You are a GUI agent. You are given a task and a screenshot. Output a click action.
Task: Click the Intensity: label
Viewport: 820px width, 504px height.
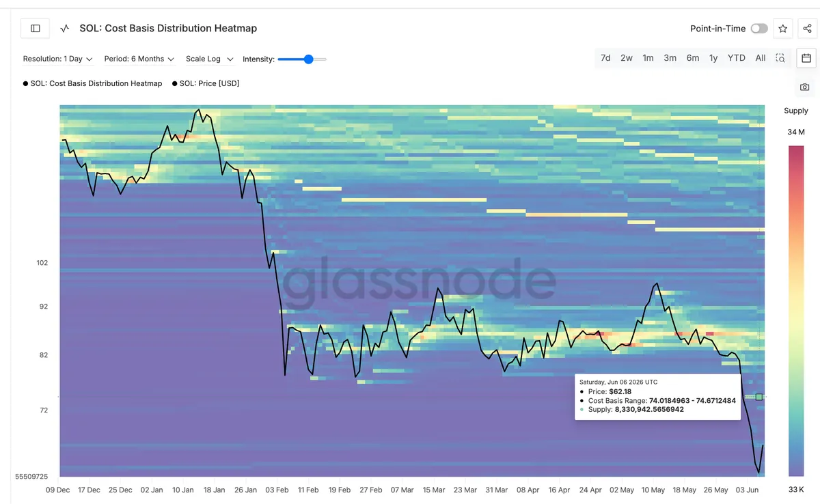pyautogui.click(x=258, y=59)
